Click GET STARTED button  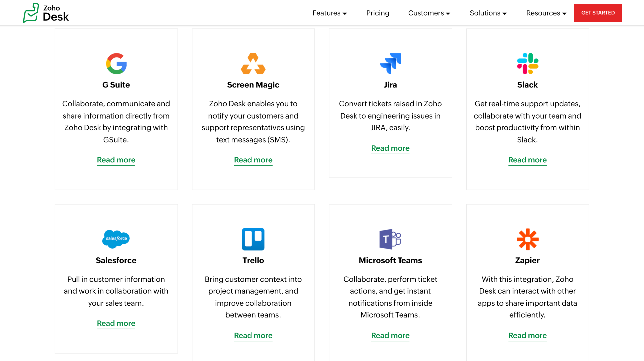598,12
